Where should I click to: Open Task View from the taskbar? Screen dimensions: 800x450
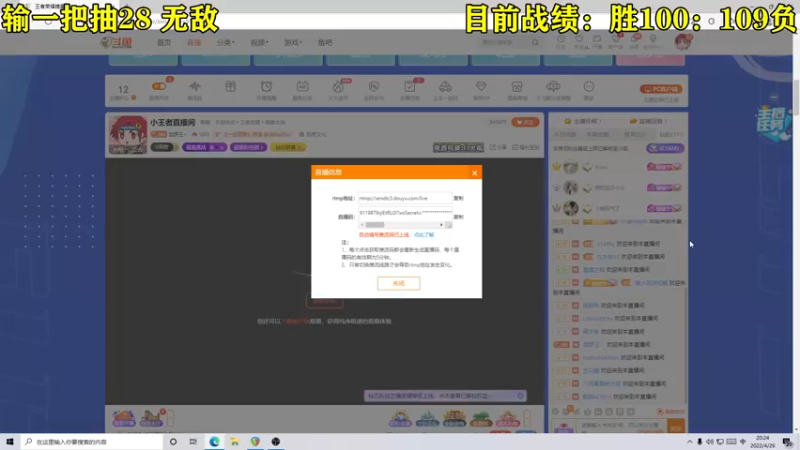[193, 442]
